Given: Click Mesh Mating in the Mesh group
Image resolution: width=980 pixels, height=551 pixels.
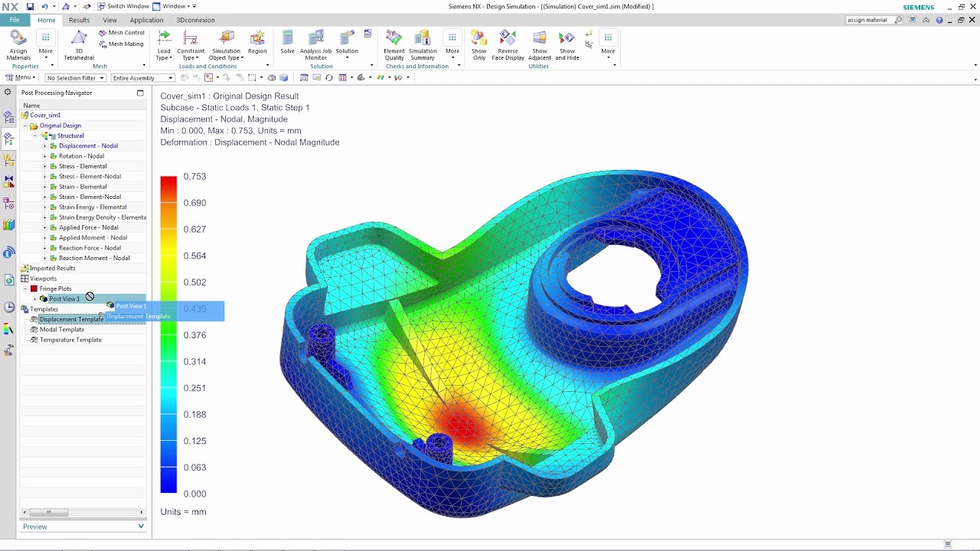Looking at the screenshot, I should pos(122,44).
